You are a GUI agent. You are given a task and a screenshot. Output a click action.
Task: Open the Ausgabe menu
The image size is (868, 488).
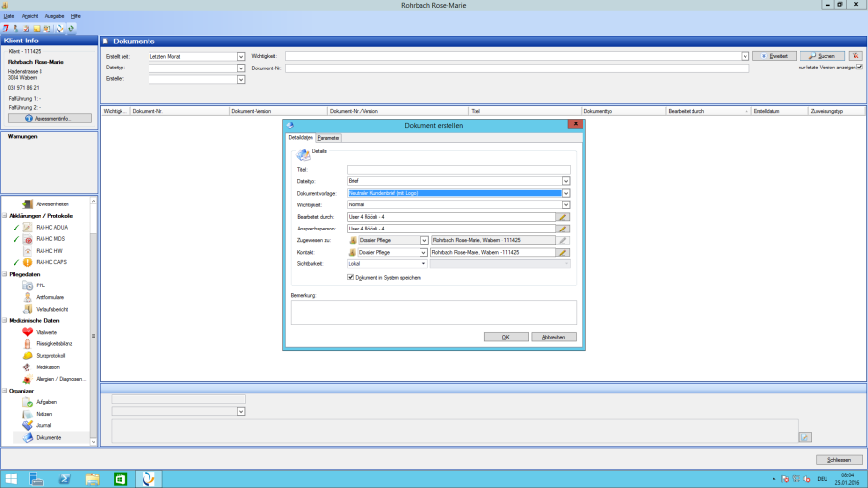click(x=54, y=16)
